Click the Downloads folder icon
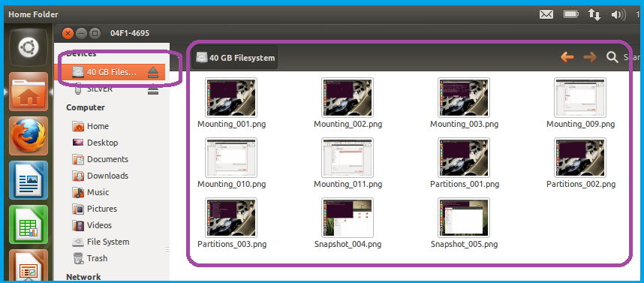Screen dimensions: 644x283 coord(78,176)
